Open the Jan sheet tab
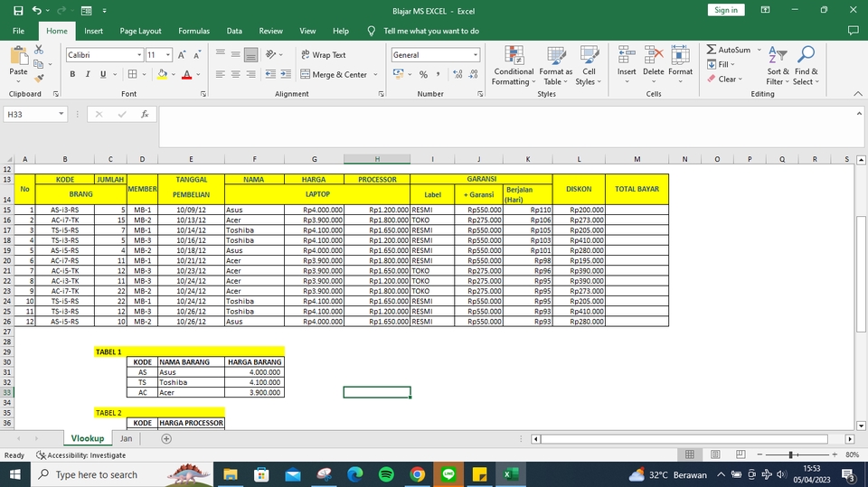Viewport: 868px width, 487px height. coord(127,438)
